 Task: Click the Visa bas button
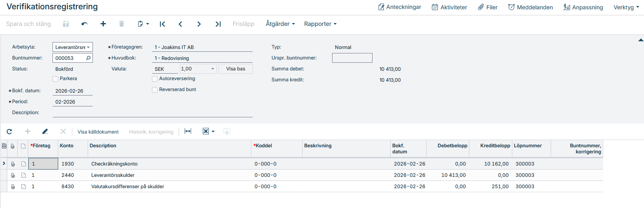[236, 69]
